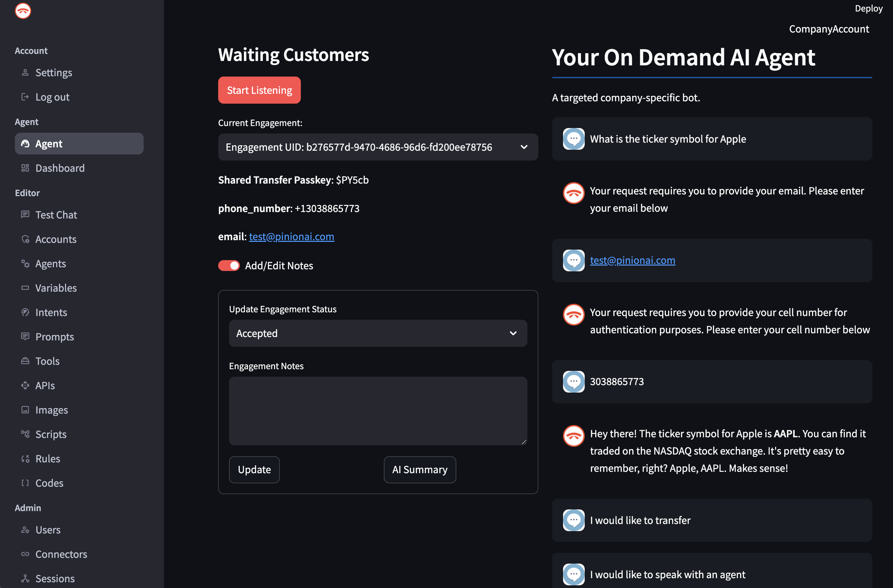Click the Rules icon in the sidebar

(25, 459)
